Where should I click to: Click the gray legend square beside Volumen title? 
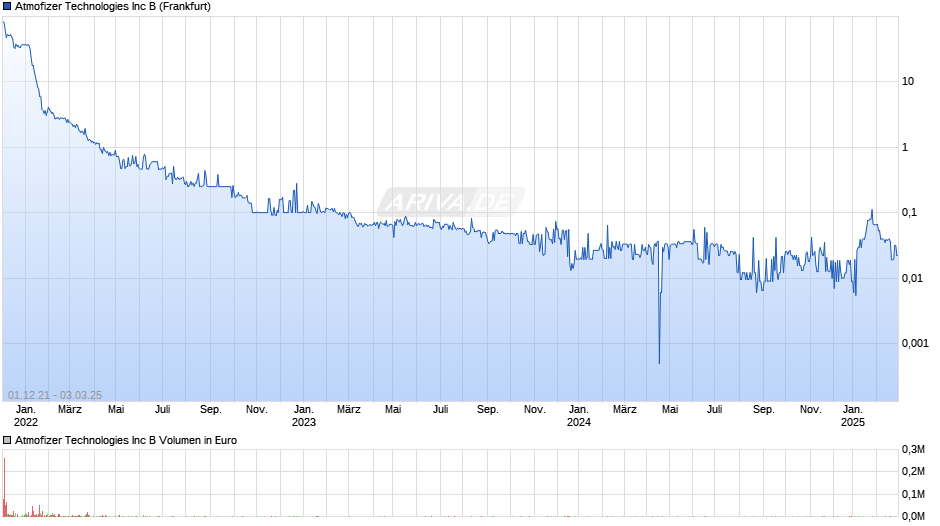[7, 440]
